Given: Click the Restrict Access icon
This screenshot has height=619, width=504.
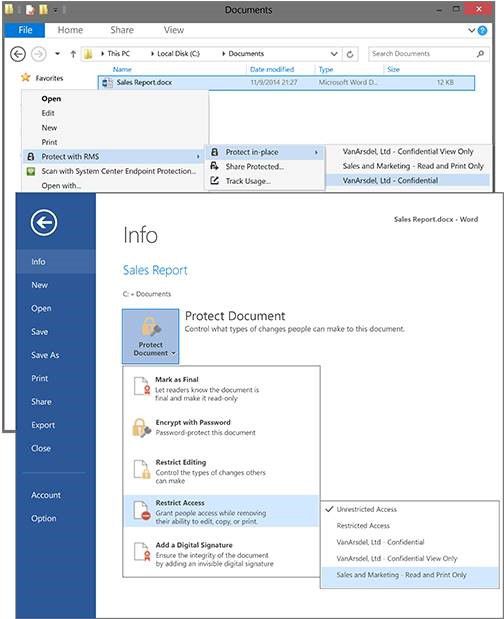Looking at the screenshot, I should click(142, 511).
